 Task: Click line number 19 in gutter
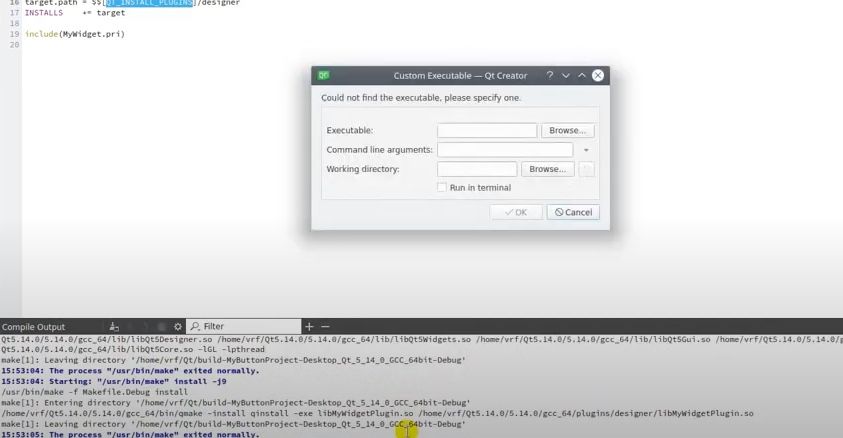[x=15, y=34]
